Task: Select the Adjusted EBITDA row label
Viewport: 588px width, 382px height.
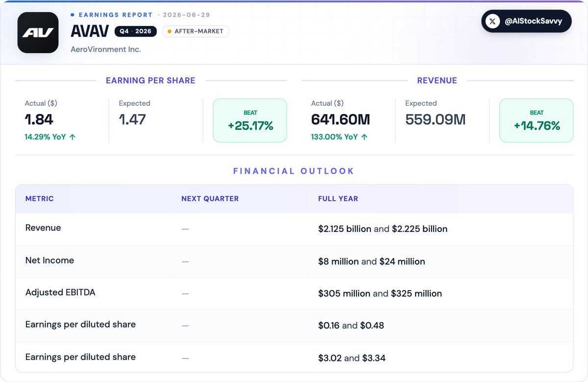Action: pyautogui.click(x=60, y=293)
